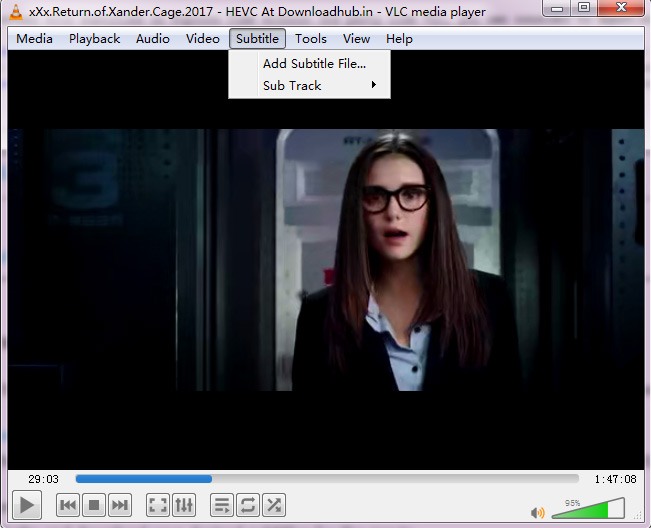
Task: Choose Add Subtitle File... entry
Action: pos(309,64)
